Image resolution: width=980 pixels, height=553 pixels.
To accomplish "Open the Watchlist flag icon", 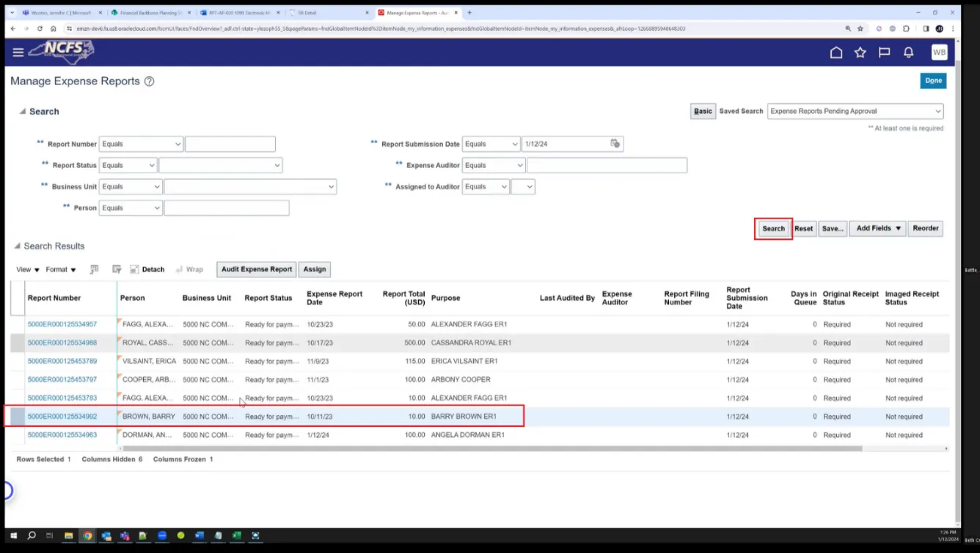I will pyautogui.click(x=884, y=52).
